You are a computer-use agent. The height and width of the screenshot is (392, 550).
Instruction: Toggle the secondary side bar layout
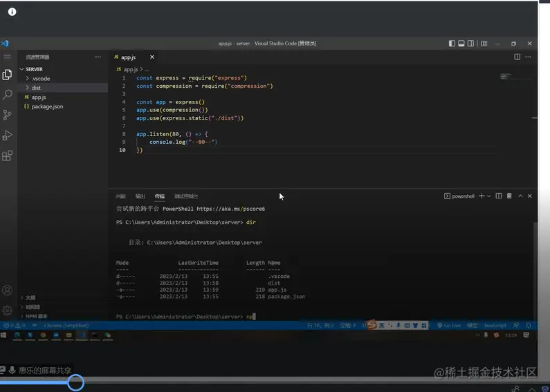[x=470, y=44]
